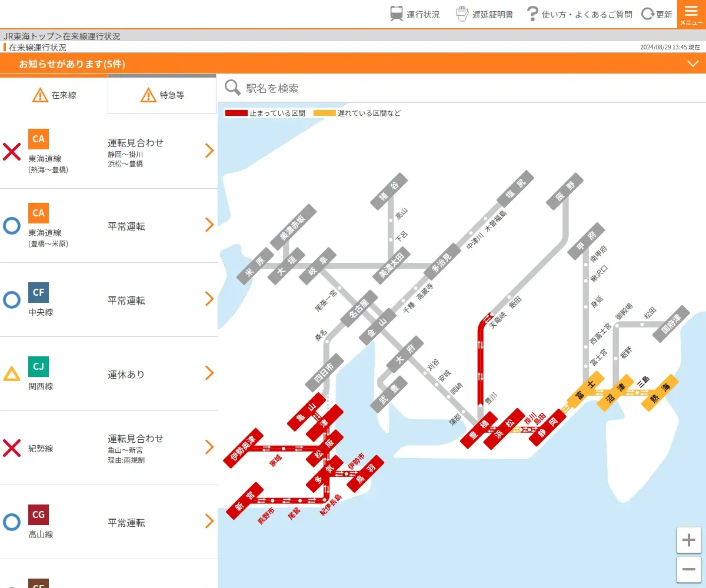
Task: Click the blue circle on 中央線 row
Action: (12, 300)
